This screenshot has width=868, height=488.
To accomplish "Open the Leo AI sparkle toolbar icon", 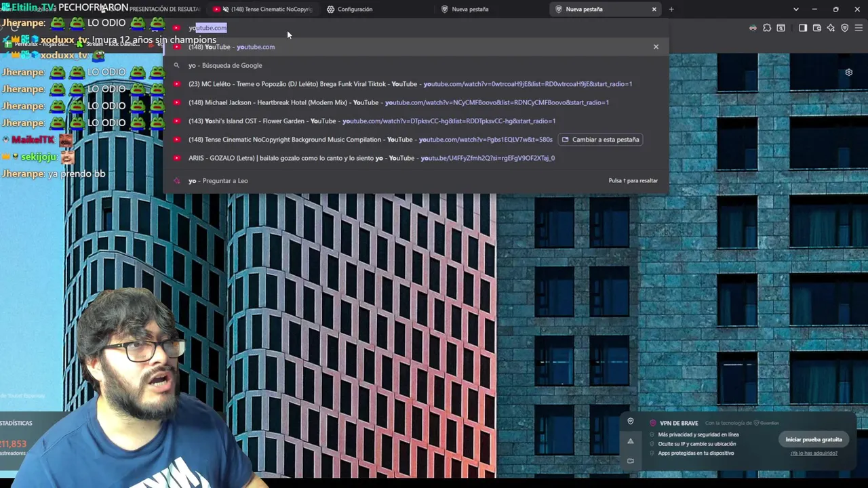I will point(831,28).
